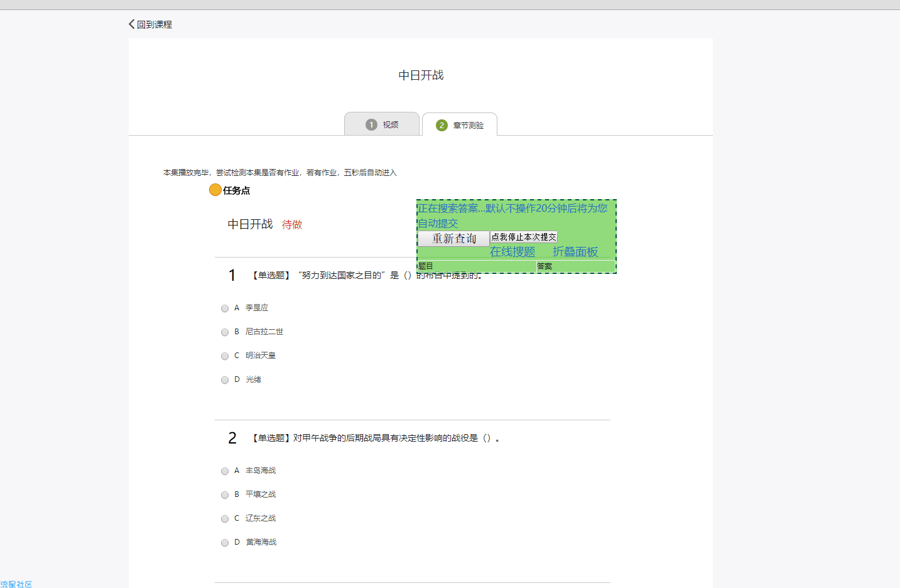
Task: Click 点我停止本次提交 button
Action: click(x=524, y=237)
